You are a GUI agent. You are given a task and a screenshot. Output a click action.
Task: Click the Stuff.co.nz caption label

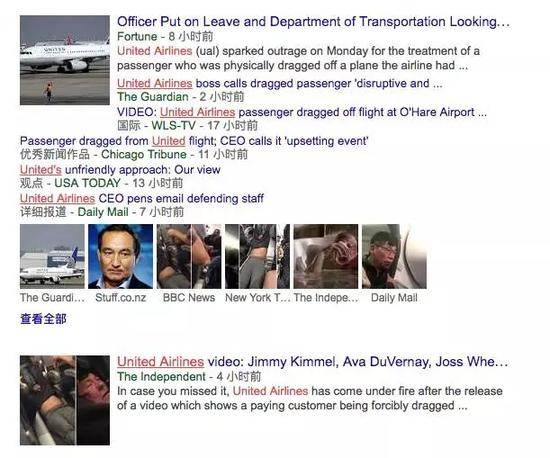pos(120,298)
